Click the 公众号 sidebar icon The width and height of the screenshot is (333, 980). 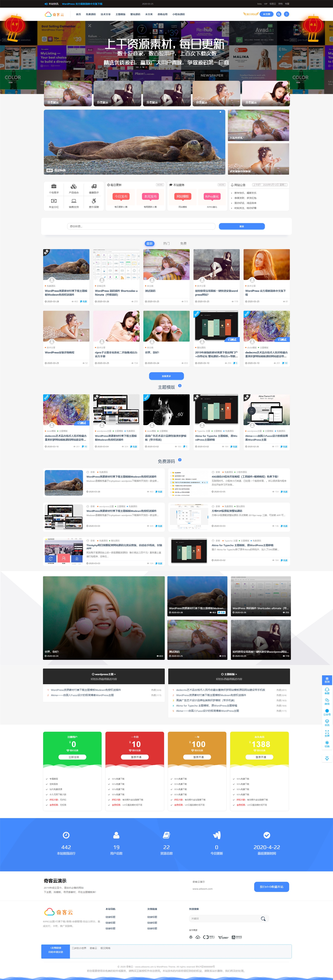[327, 712]
